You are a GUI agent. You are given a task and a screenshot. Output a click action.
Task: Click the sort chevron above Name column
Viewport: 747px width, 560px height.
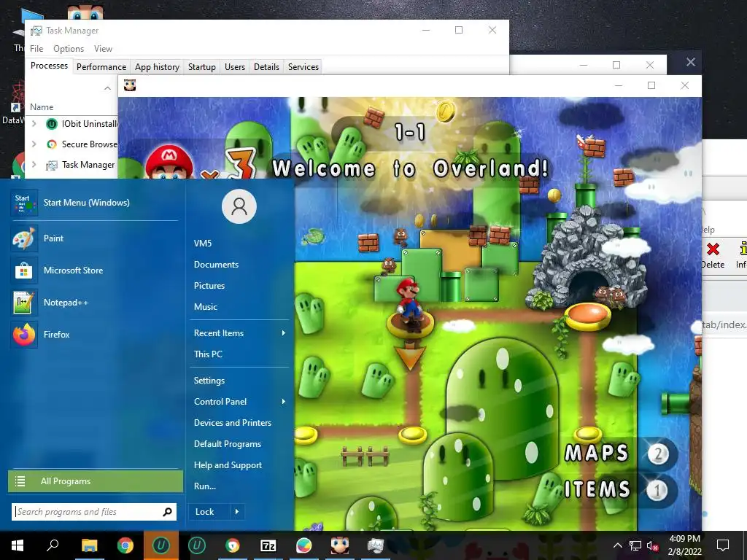(x=107, y=88)
